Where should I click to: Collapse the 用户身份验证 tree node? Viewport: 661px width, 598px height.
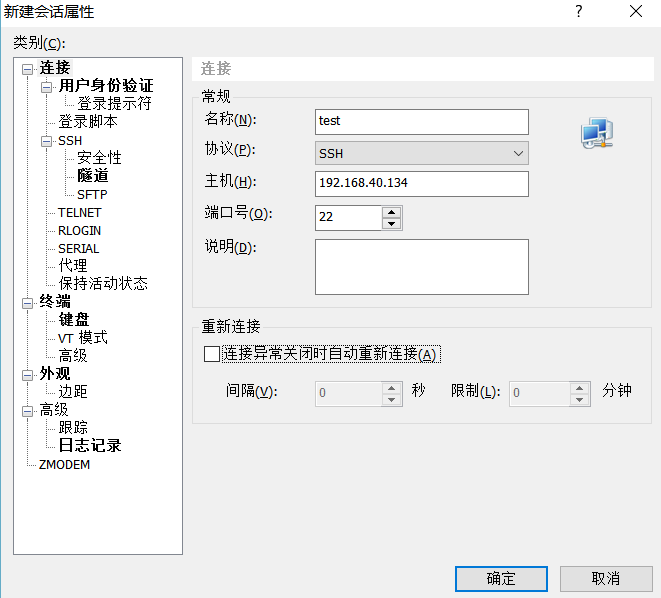[46, 87]
